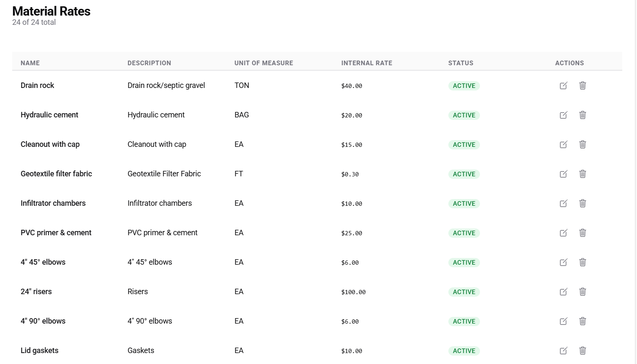The width and height of the screenshot is (637, 364).
Task: Edit the Lid gaskets row
Action: [x=563, y=351]
